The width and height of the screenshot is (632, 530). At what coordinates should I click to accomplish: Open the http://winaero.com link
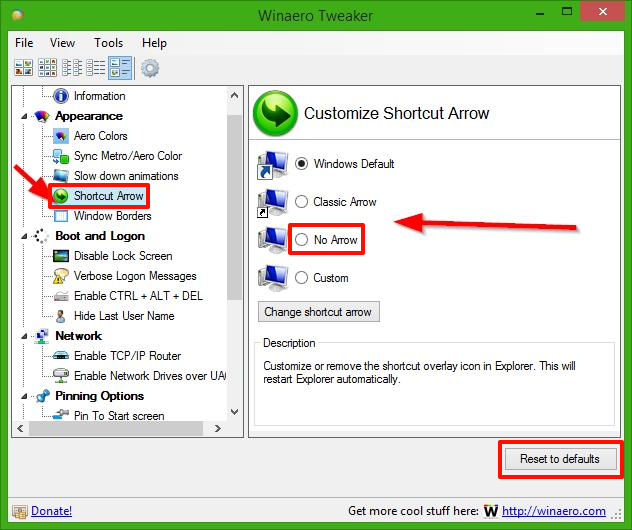pos(554,511)
